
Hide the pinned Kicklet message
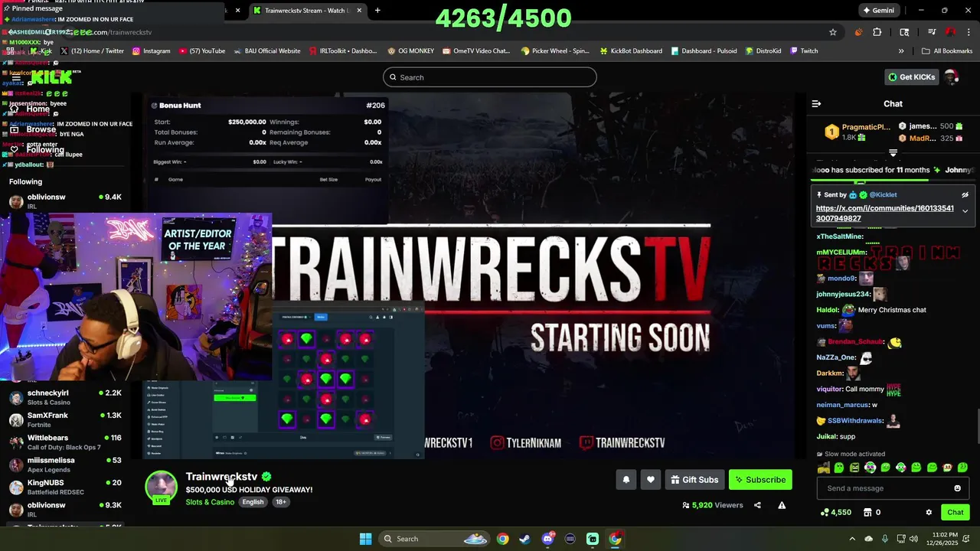tap(965, 195)
